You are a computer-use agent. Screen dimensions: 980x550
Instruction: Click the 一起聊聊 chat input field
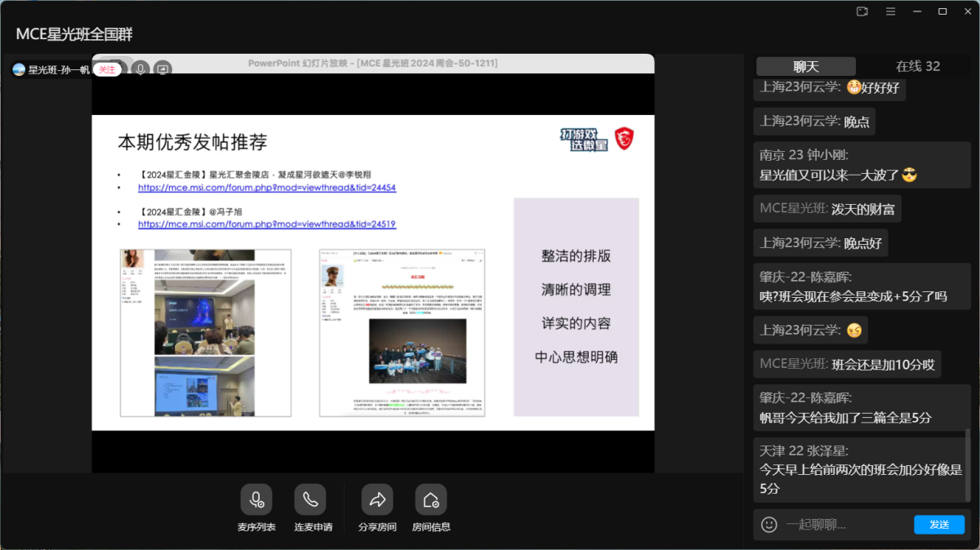(845, 525)
